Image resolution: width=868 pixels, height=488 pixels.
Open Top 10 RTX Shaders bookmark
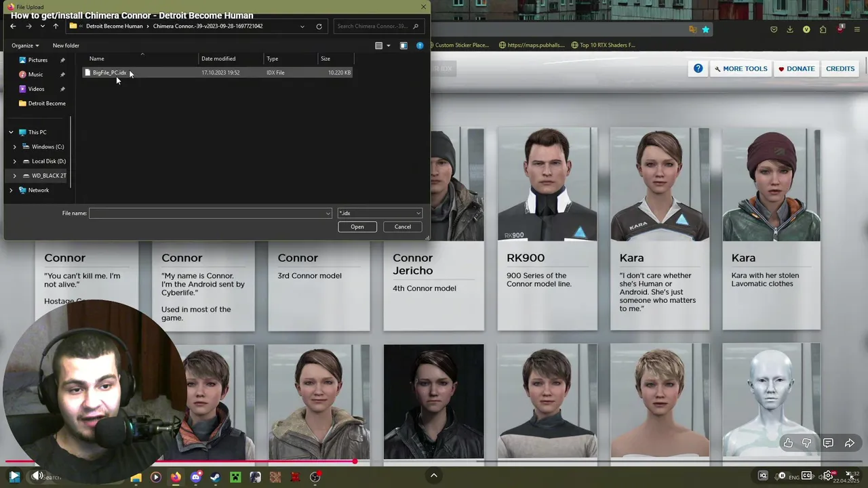[603, 45]
